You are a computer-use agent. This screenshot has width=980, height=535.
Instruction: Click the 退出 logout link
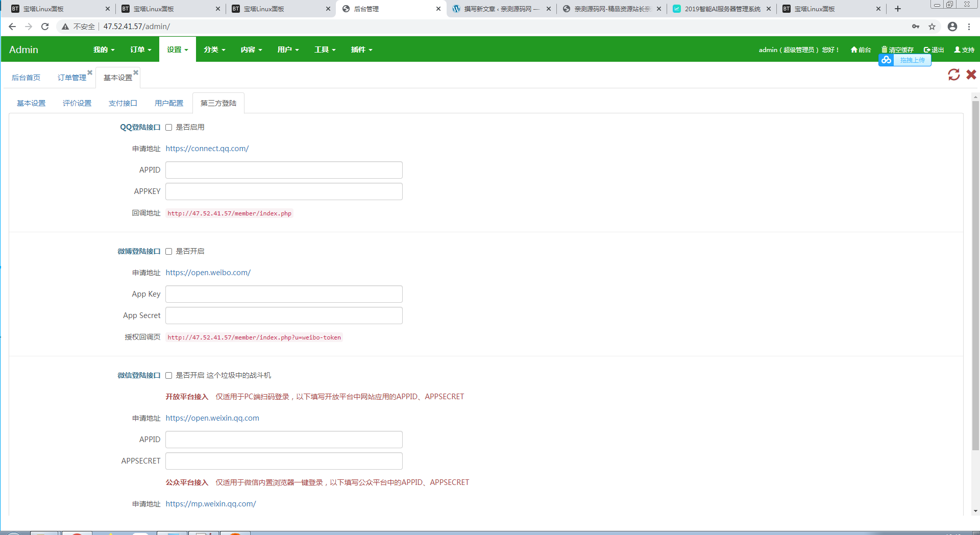(x=934, y=50)
